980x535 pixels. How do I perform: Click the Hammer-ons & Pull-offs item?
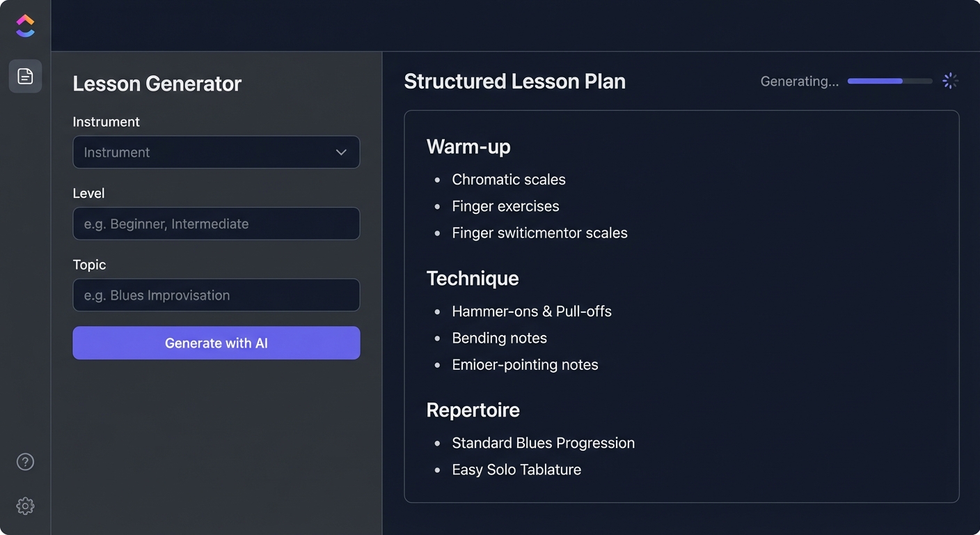point(532,311)
